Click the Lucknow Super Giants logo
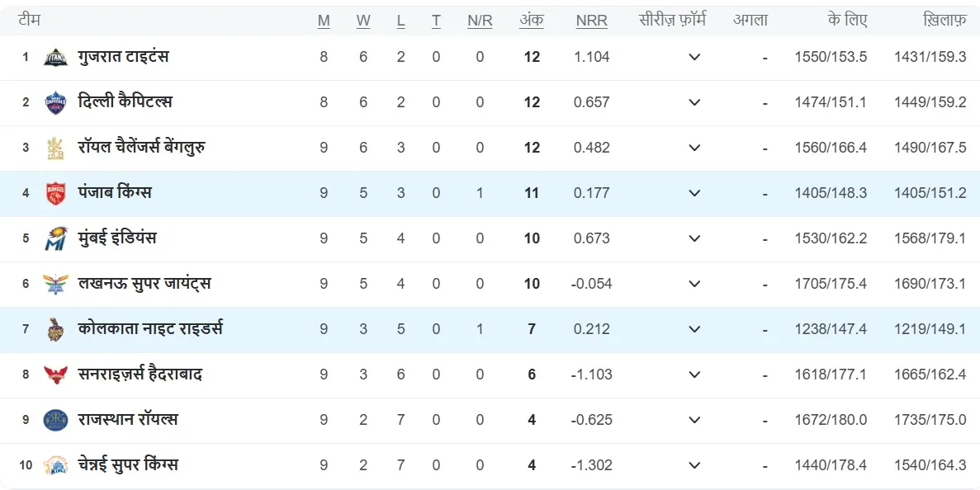The image size is (980, 490). coord(55,285)
